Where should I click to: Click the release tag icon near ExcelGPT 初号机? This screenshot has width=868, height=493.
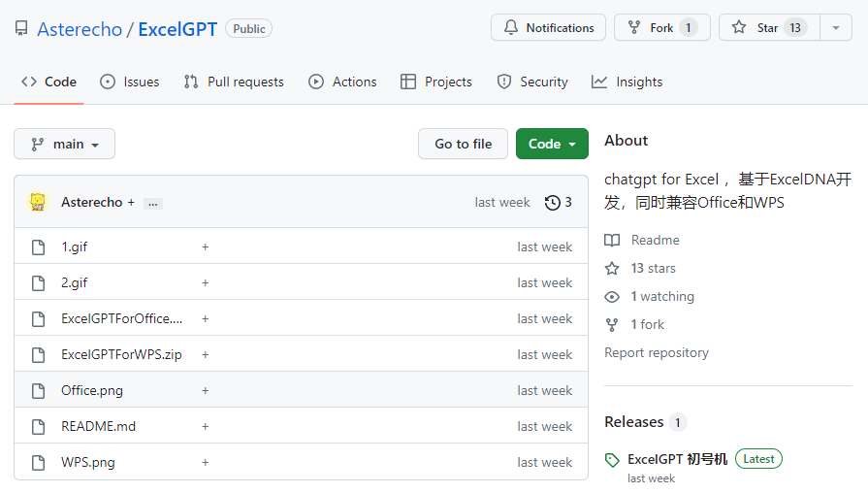[612, 460]
